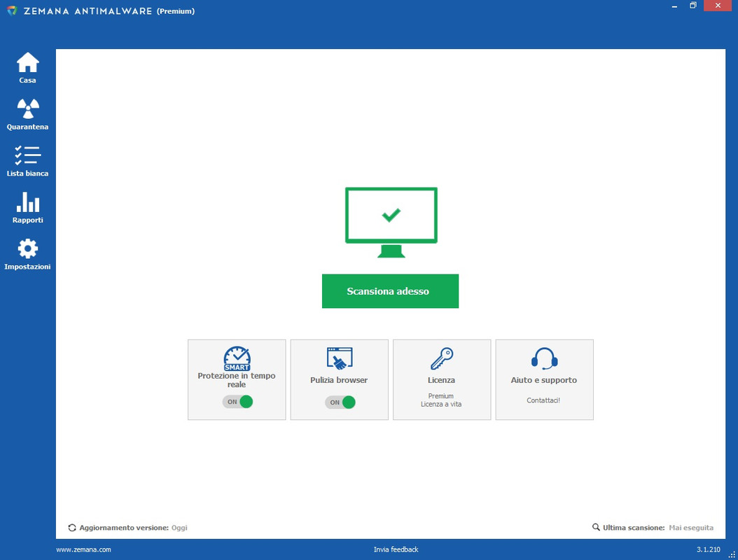
Task: Click the window resize grip corner
Action: click(732, 555)
